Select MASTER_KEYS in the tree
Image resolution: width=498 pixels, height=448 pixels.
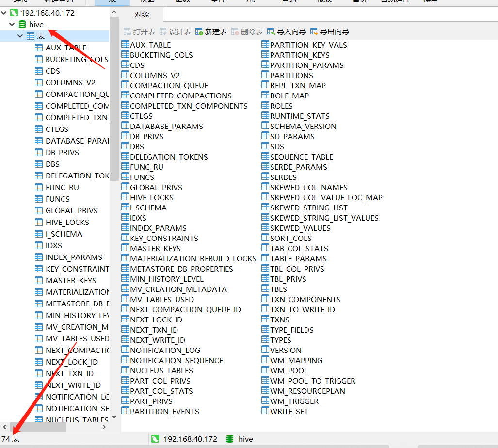pos(71,281)
